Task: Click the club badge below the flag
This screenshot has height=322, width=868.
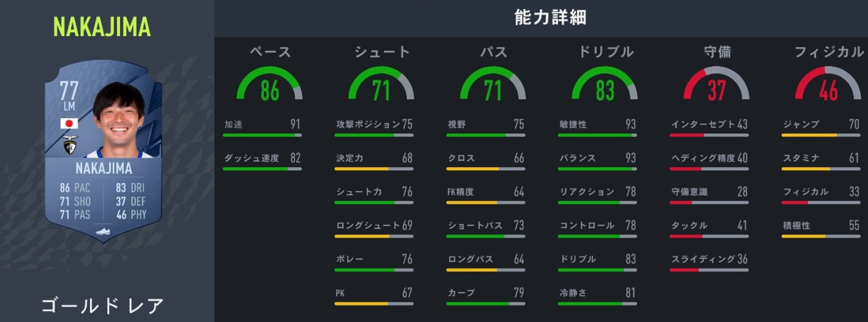Action: pos(70,144)
